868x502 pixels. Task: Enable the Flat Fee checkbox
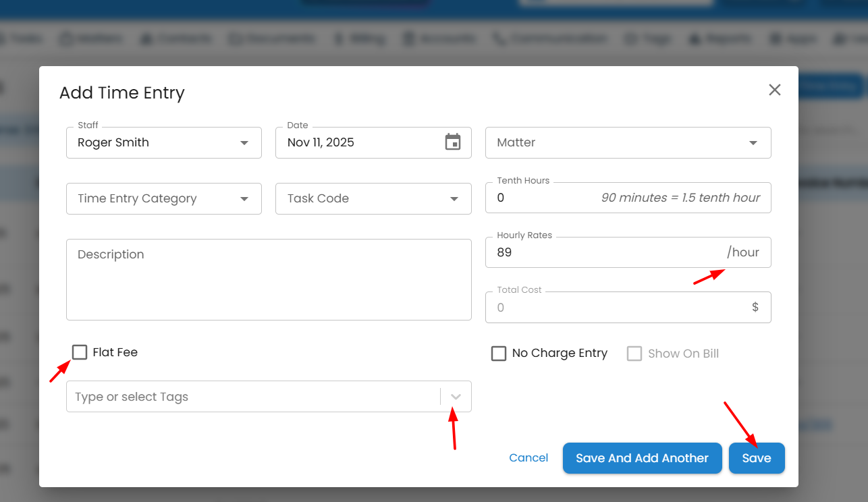(x=80, y=352)
